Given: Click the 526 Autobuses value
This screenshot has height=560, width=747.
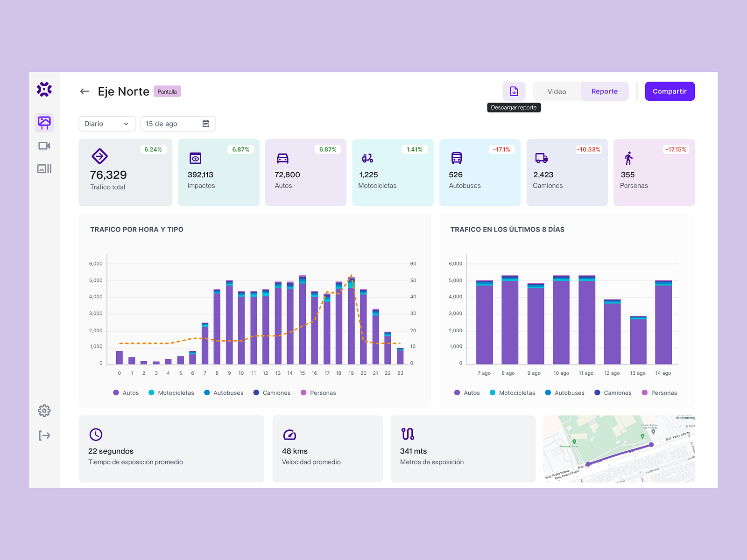Looking at the screenshot, I should [x=456, y=175].
